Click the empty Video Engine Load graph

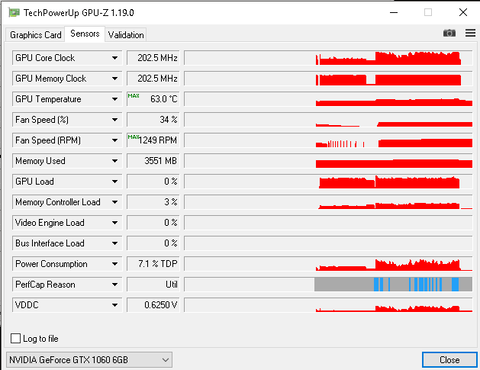click(x=328, y=223)
